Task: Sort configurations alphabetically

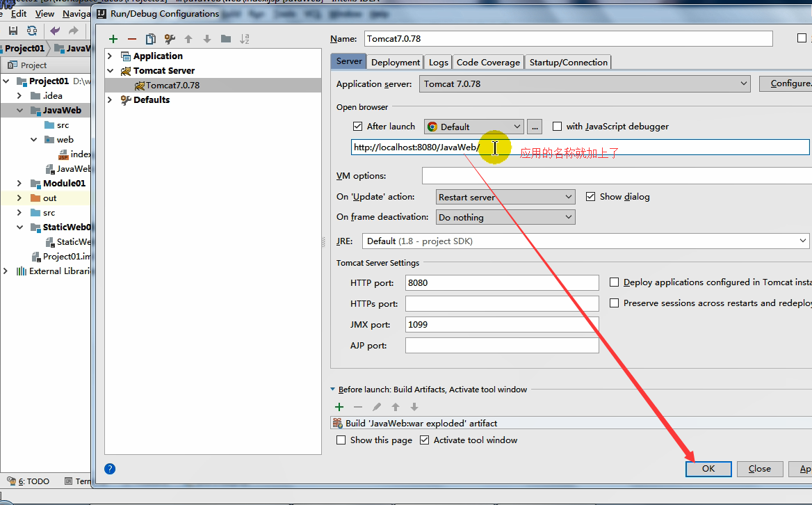Action: click(x=245, y=39)
